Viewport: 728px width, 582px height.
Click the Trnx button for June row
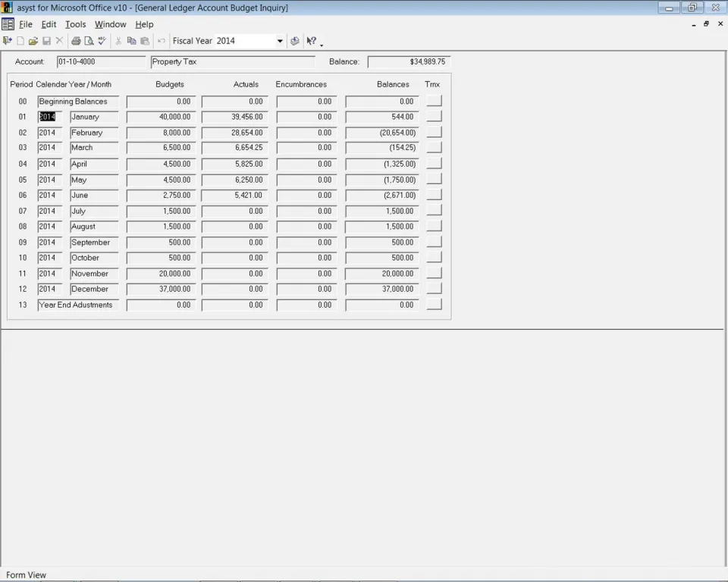point(434,195)
